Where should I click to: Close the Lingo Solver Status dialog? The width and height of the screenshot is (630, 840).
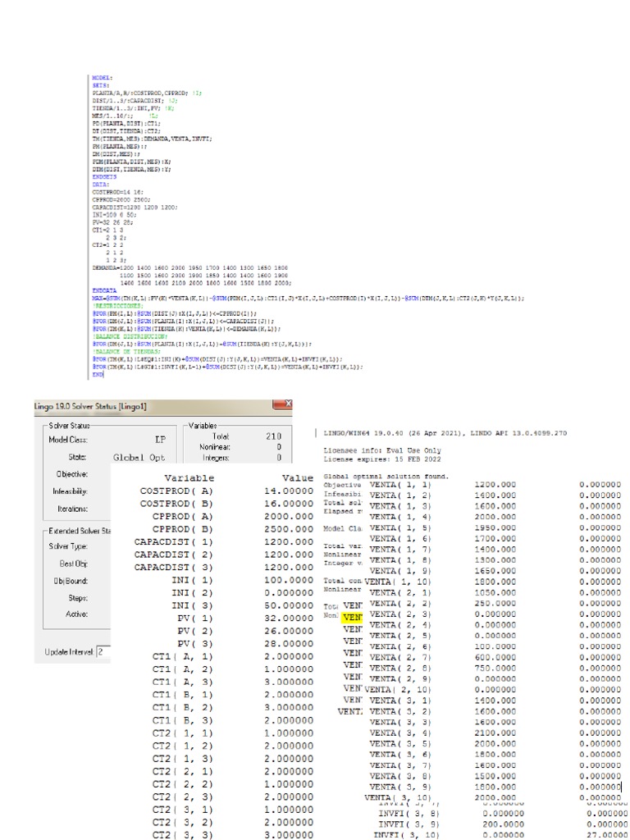(x=287, y=404)
